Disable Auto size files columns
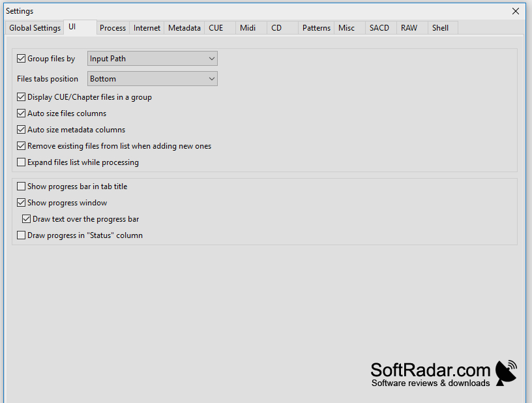The image size is (532, 403). (x=21, y=113)
